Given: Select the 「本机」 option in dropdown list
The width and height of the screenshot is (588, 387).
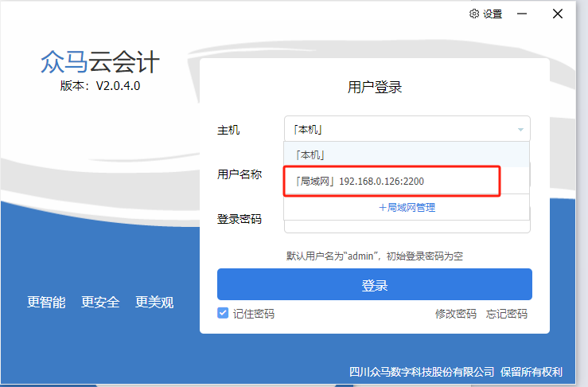Looking at the screenshot, I should pyautogui.click(x=407, y=154).
